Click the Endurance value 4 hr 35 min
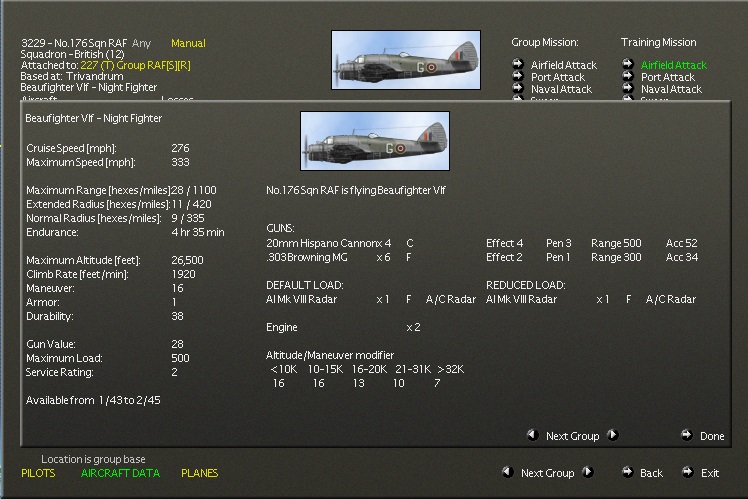The width and height of the screenshot is (748, 499). 197,232
